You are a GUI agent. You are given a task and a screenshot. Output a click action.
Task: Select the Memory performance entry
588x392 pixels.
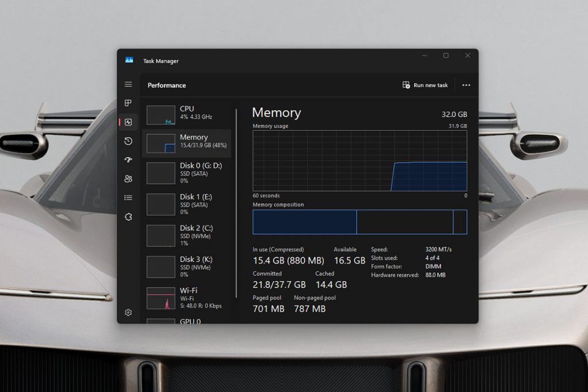pos(187,143)
